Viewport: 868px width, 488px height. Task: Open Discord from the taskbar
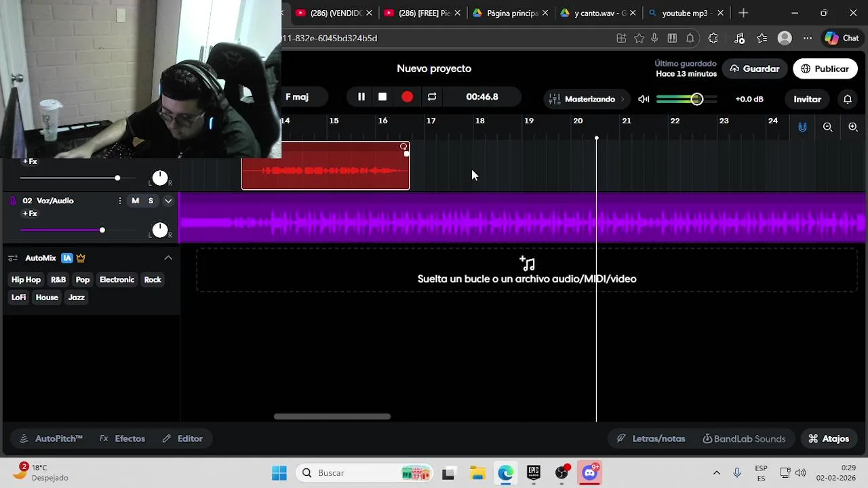[x=589, y=473]
